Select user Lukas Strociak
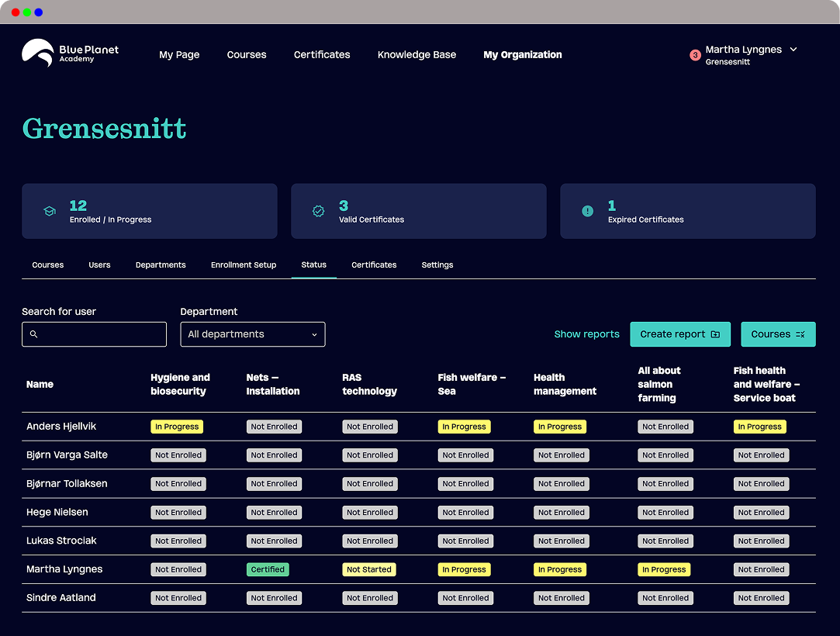Screen dimensions: 840x636 click(61, 541)
